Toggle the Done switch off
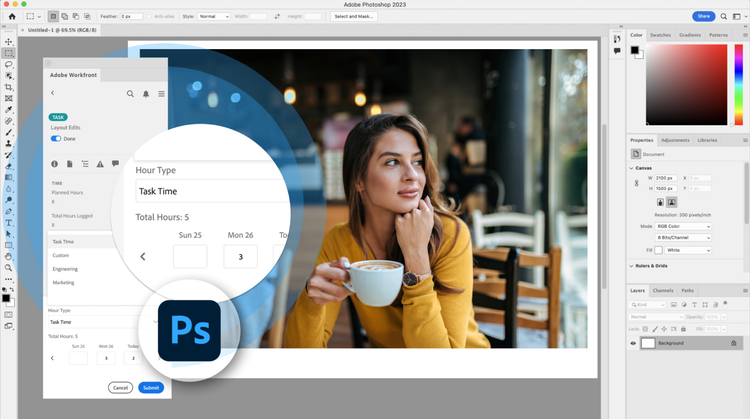The image size is (750, 419). click(56, 139)
